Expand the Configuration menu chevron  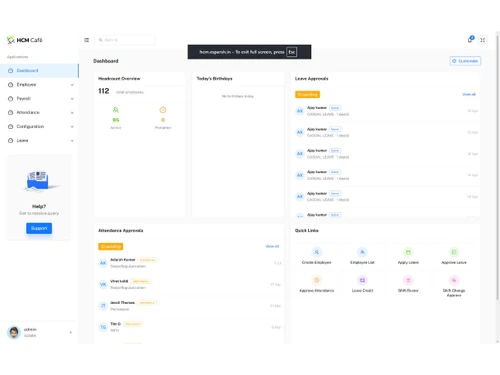coord(72,127)
